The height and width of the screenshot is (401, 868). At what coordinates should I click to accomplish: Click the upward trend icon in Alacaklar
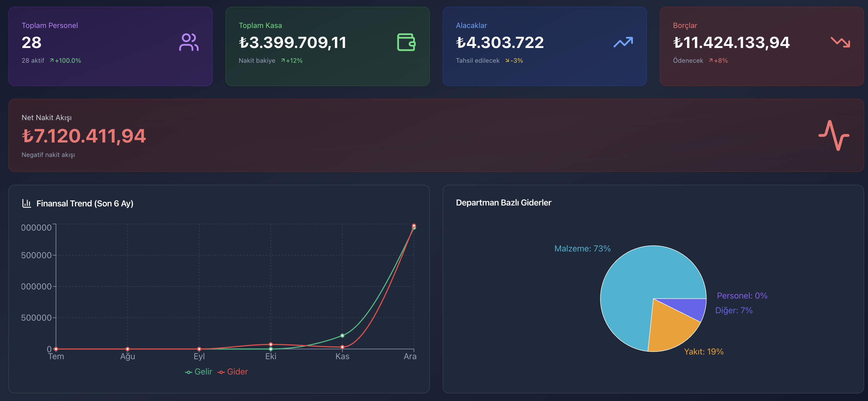623,42
